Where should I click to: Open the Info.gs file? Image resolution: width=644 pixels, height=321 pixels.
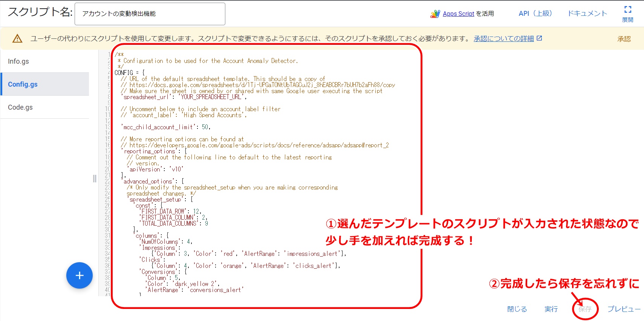18,61
